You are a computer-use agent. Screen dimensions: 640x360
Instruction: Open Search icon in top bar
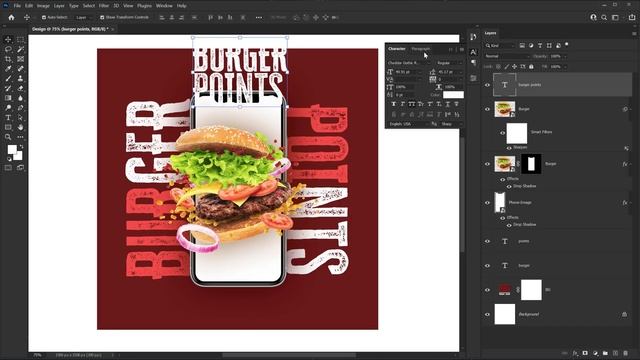point(604,18)
